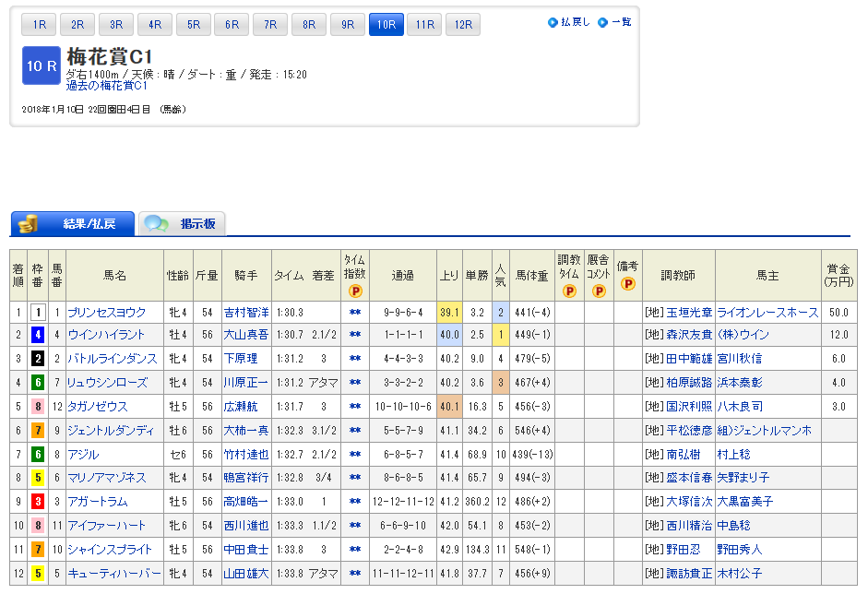Open horse キューティハーバー details
This screenshot has height=594, width=868.
[113, 573]
